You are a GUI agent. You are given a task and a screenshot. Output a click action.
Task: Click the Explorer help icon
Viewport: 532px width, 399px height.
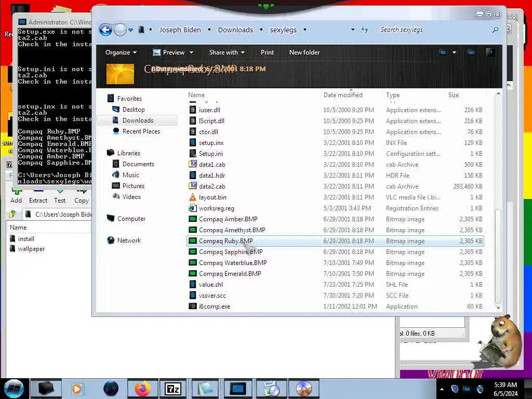(489, 52)
